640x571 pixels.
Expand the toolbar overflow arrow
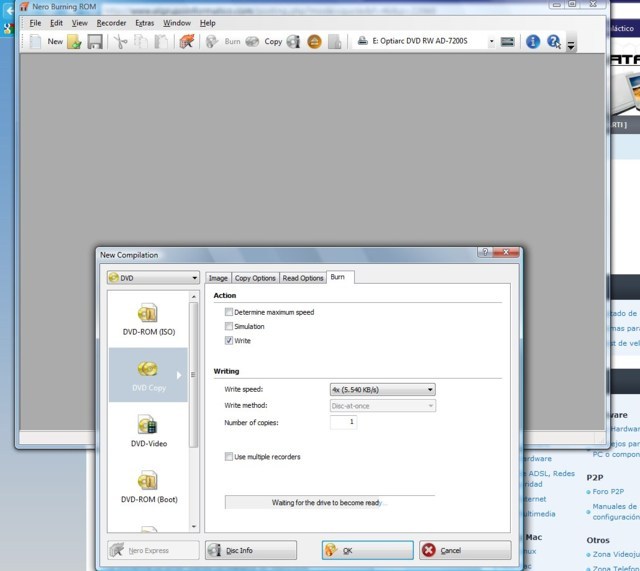coord(571,46)
